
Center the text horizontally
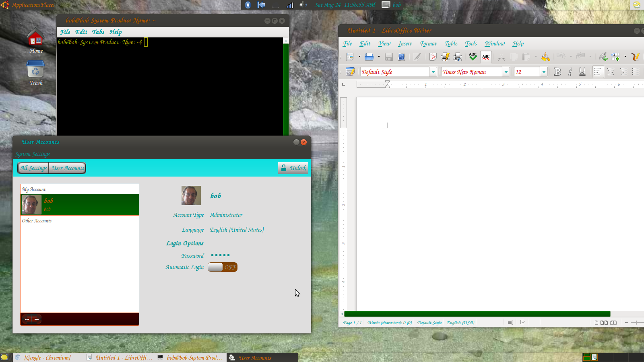(611, 72)
